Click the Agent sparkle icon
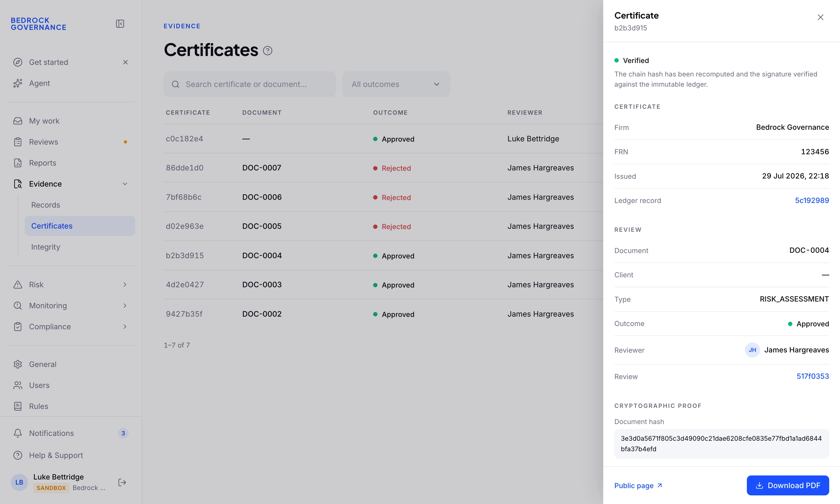Image resolution: width=840 pixels, height=504 pixels. 18,83
